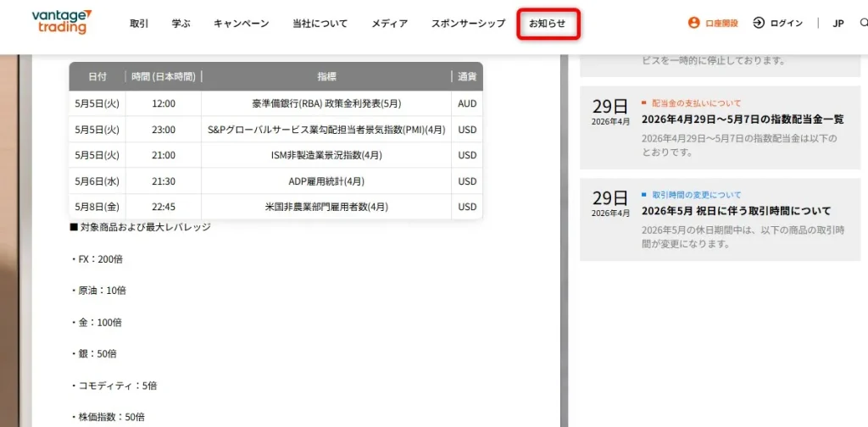The image size is (868, 427).
Task: Open the 学ぶ menu
Action: pos(181,23)
